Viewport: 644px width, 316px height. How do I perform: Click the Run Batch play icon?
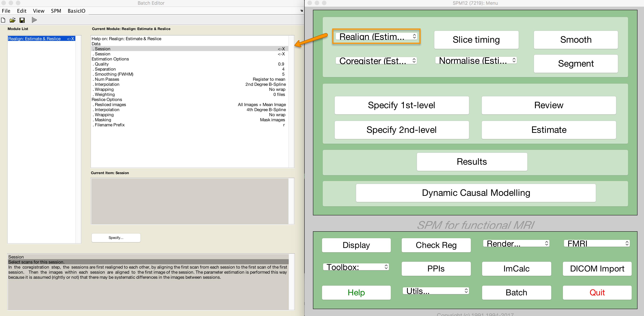click(34, 20)
